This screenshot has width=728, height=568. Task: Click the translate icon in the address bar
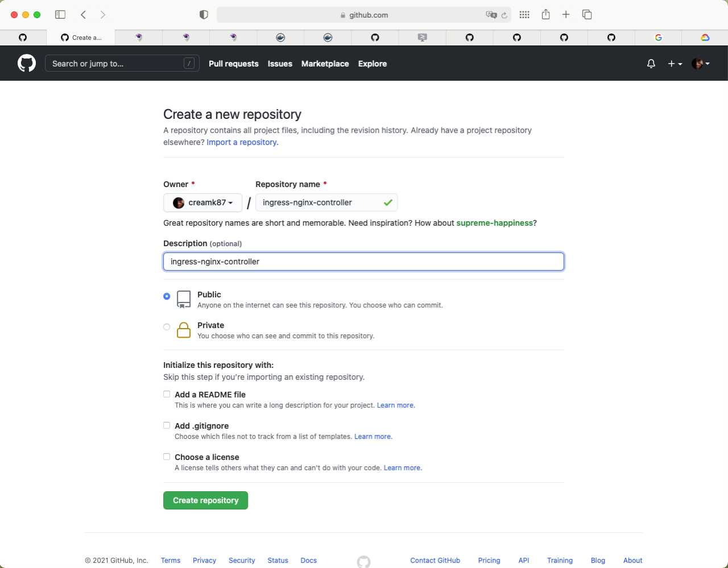[491, 15]
